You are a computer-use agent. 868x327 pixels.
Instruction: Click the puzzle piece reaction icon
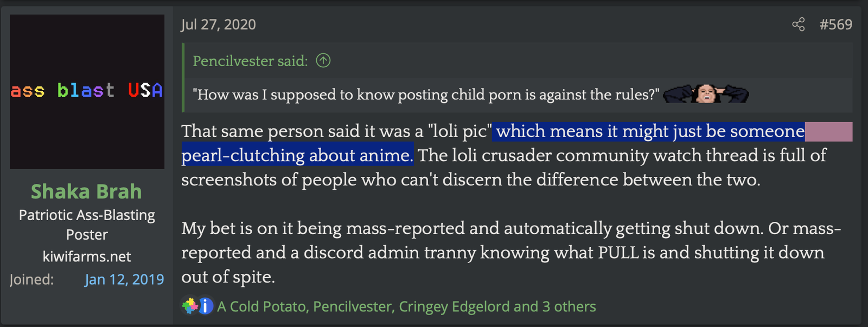(x=189, y=306)
